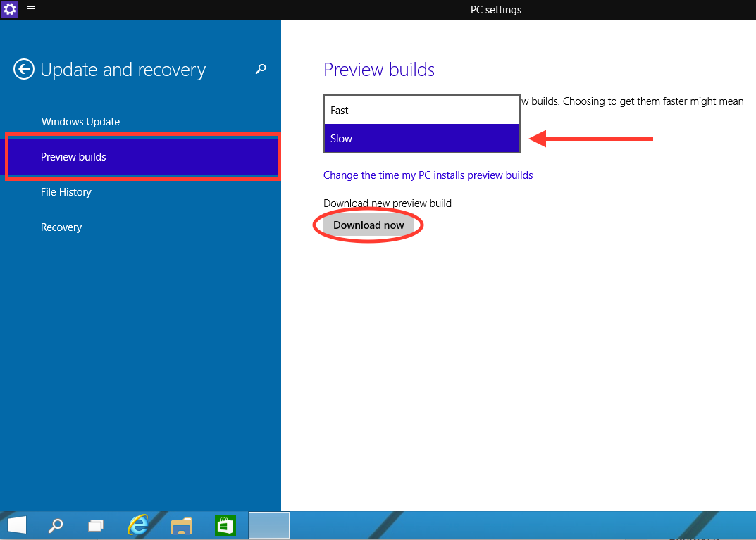The height and width of the screenshot is (540, 756).
Task: Open the search magnifier in settings panel
Action: (x=261, y=70)
